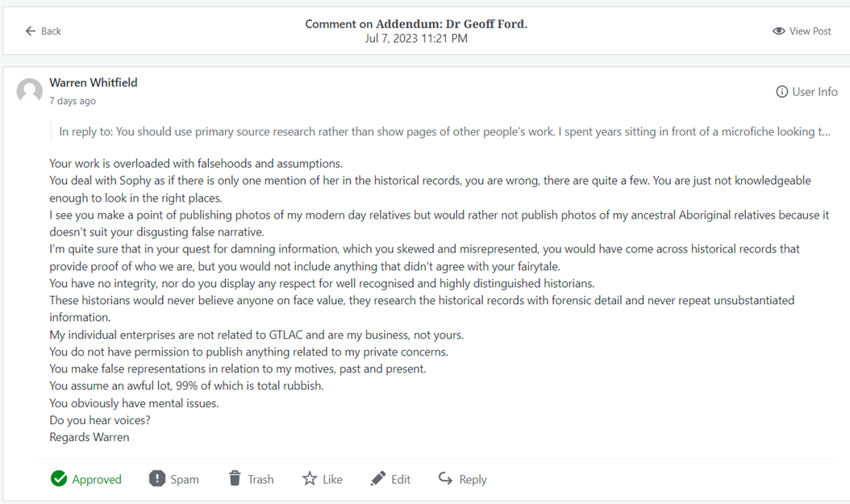The width and height of the screenshot is (850, 504).
Task: Click the "7 days ago" timestamp
Action: point(73,101)
